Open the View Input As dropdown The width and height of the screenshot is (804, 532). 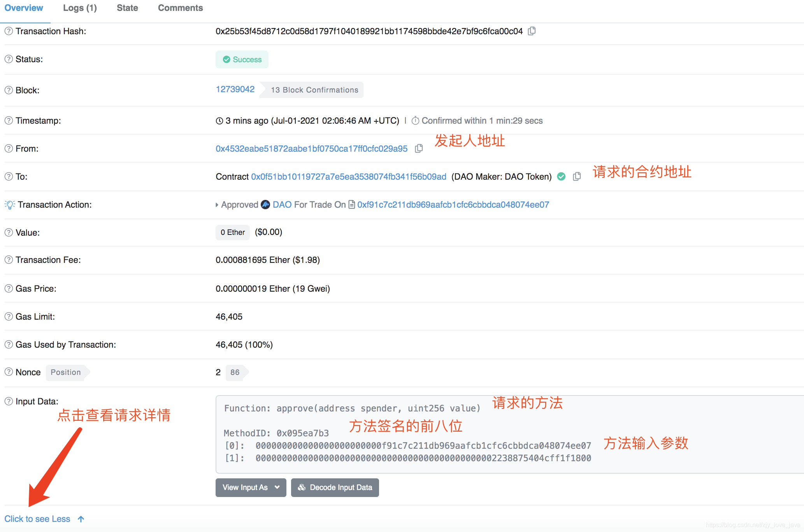click(251, 487)
